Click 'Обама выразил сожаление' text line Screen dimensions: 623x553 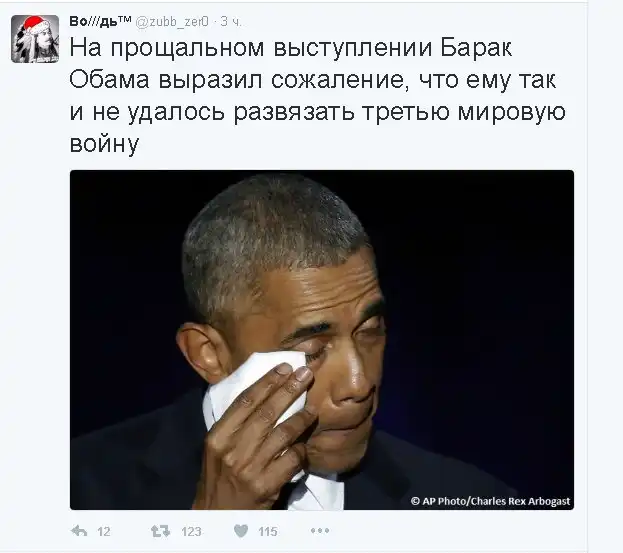[x=236, y=80]
